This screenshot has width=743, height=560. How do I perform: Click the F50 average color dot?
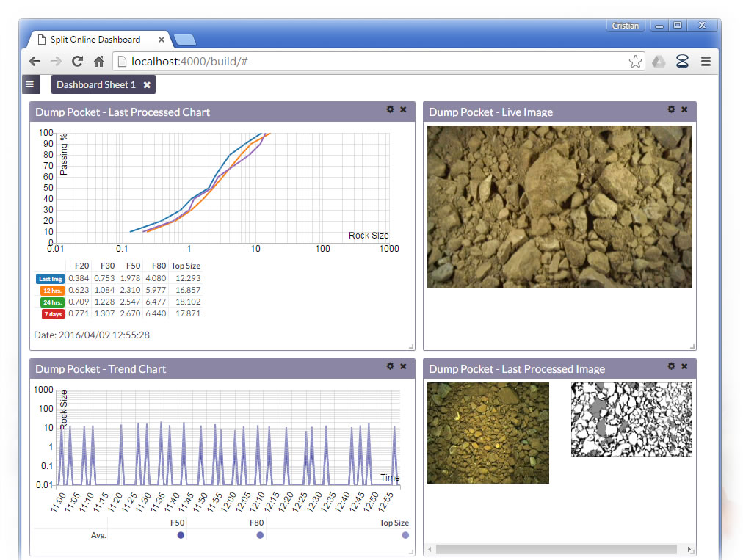tap(181, 535)
